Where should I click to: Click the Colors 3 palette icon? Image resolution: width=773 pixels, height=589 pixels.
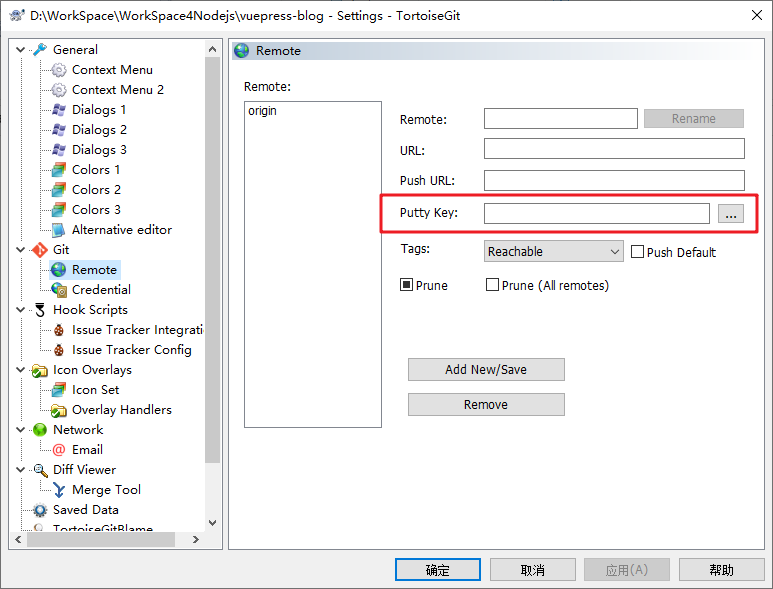[59, 209]
